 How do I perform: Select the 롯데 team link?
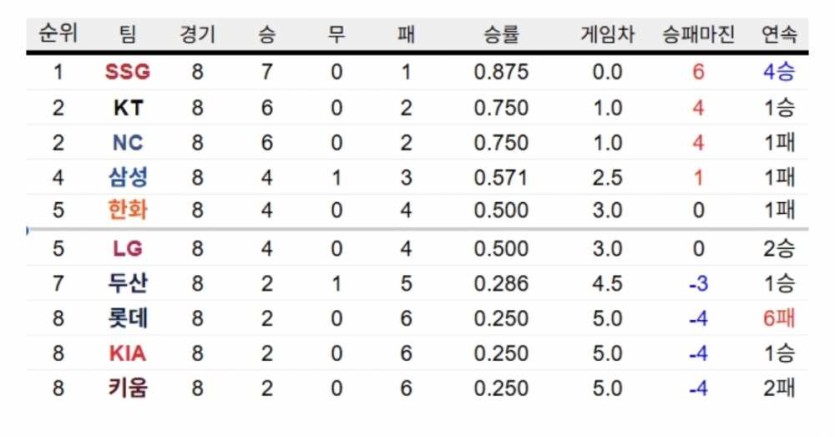127,318
